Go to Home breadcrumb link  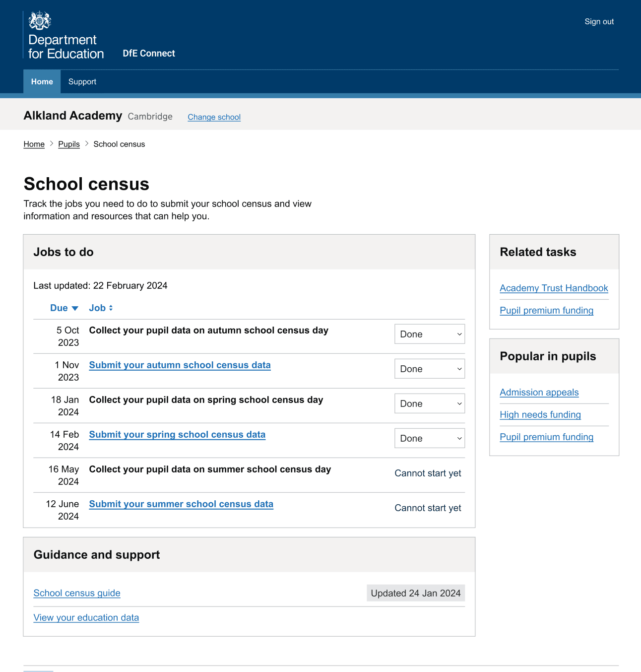34,144
